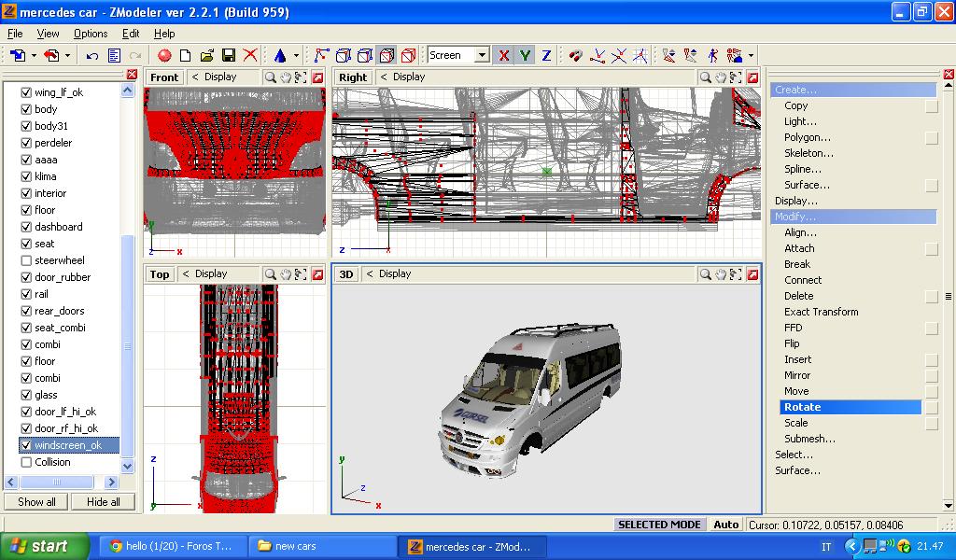Click the open folder icon
Screen dimensions: 956x560
[207, 55]
